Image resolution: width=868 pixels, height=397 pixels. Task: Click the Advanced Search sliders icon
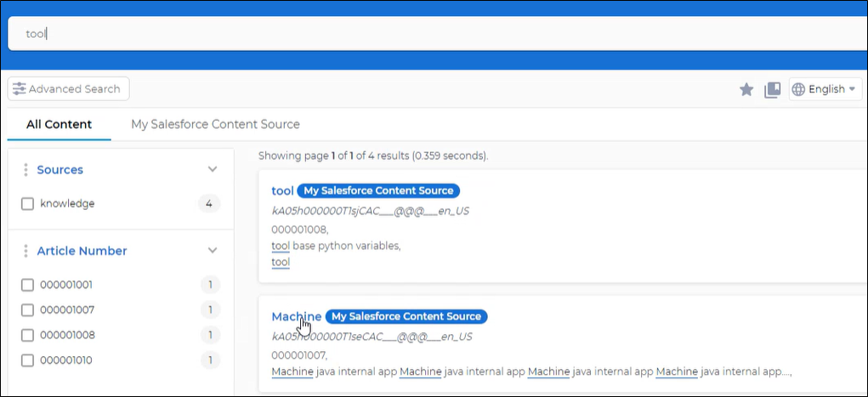20,89
